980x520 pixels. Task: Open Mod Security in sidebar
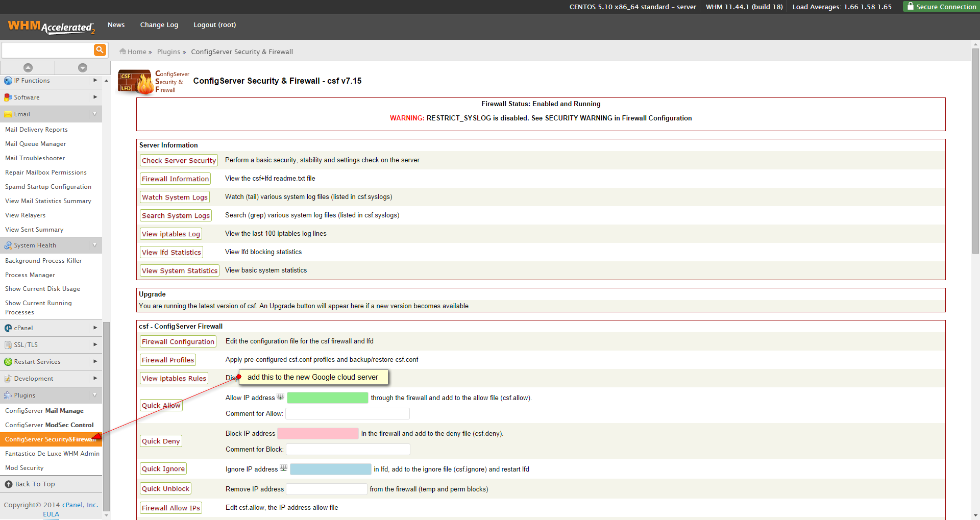(24, 468)
